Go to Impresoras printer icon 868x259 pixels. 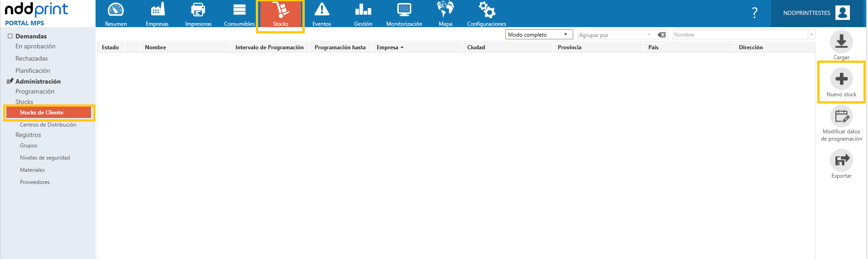point(198,9)
